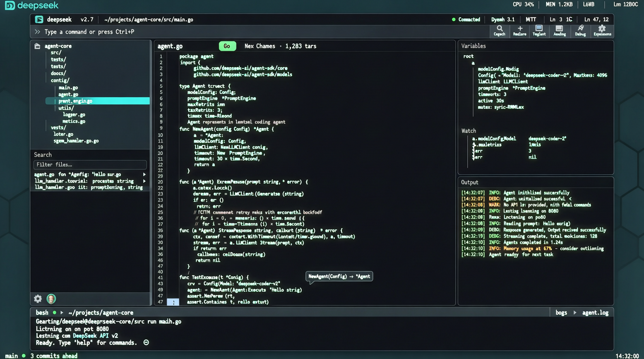Collapse the utils/ folder
Viewport: 644px width, 359px height.
click(x=66, y=108)
